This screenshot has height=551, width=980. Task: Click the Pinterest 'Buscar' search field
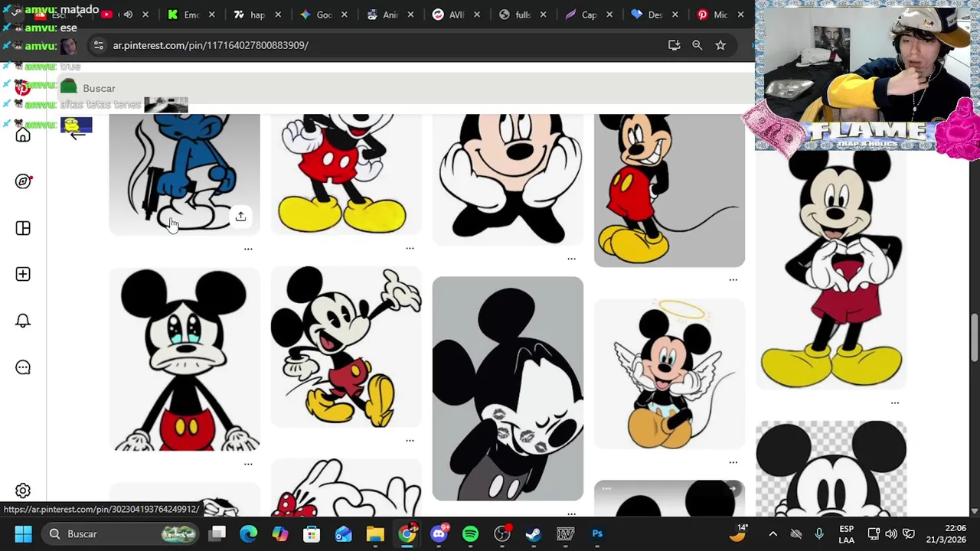point(406,88)
